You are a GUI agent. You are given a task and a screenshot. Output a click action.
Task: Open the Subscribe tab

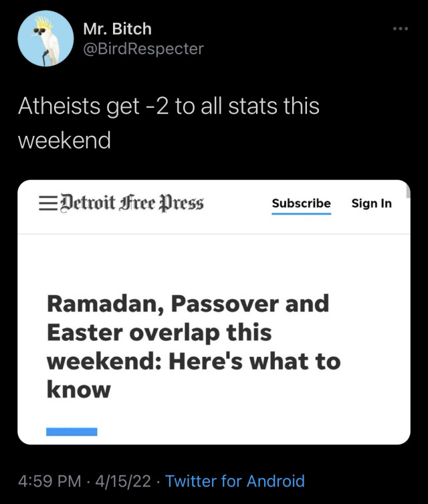pos(301,203)
